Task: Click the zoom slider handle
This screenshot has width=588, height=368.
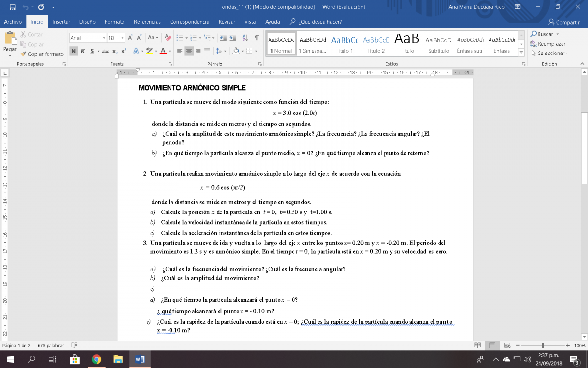Action: [x=543, y=345]
